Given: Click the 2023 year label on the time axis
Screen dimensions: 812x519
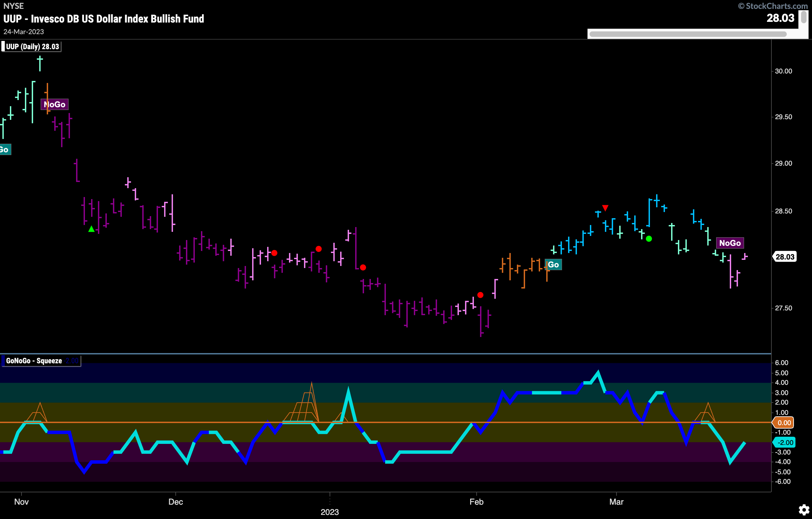Looking at the screenshot, I should point(330,512).
